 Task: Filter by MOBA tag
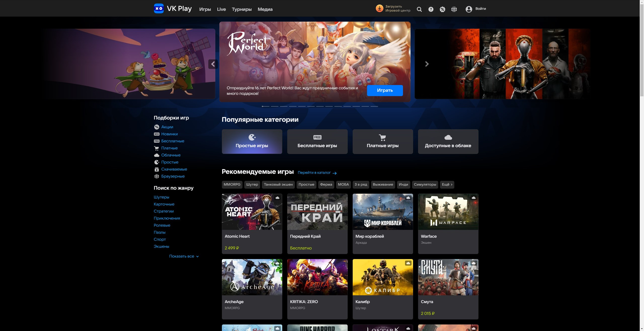click(343, 185)
